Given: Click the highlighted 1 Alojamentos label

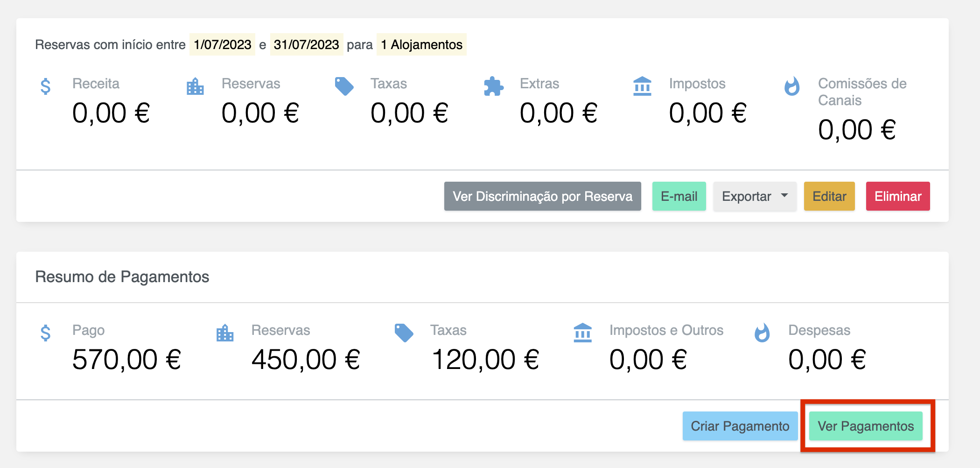Looking at the screenshot, I should pyautogui.click(x=421, y=44).
